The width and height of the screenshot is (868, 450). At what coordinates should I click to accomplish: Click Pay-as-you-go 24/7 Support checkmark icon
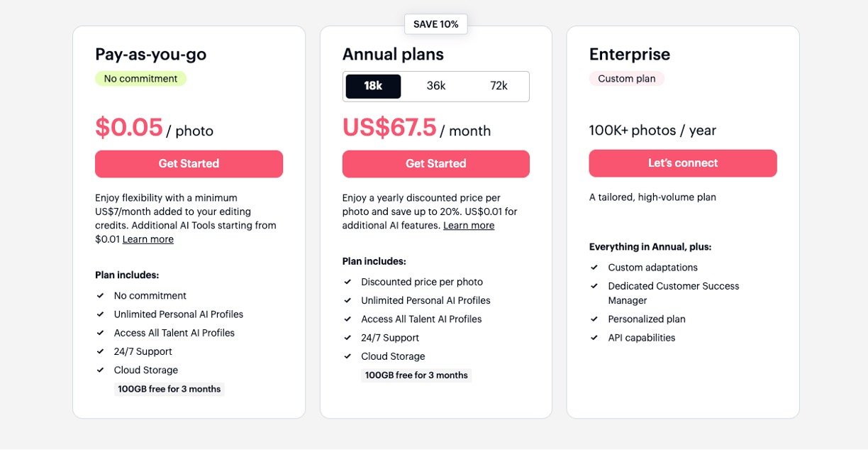point(101,351)
